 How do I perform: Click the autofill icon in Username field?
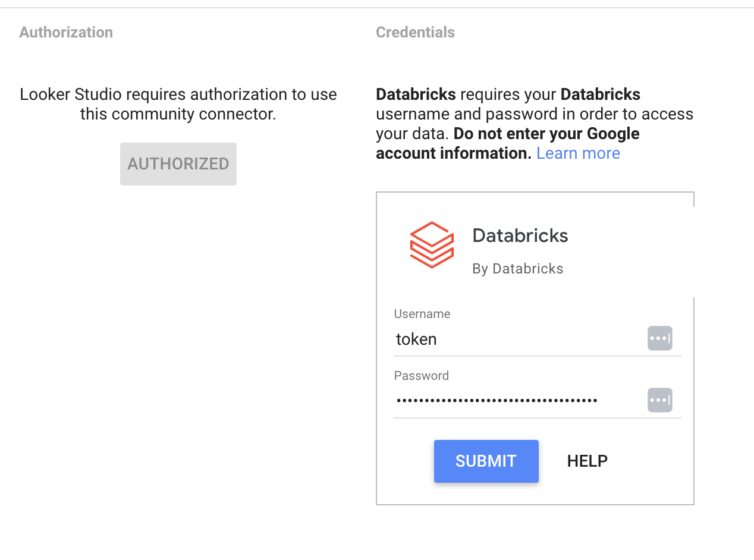pyautogui.click(x=659, y=338)
